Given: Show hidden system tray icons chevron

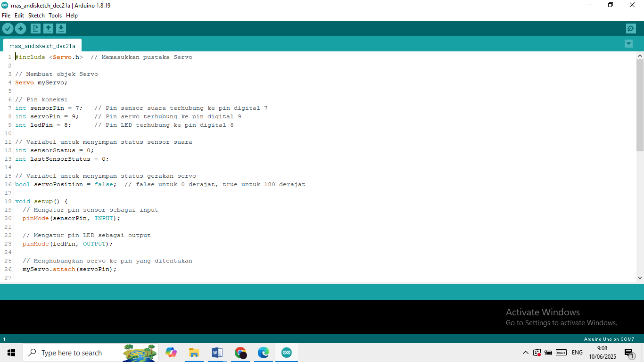Looking at the screenshot, I should pos(526,353).
